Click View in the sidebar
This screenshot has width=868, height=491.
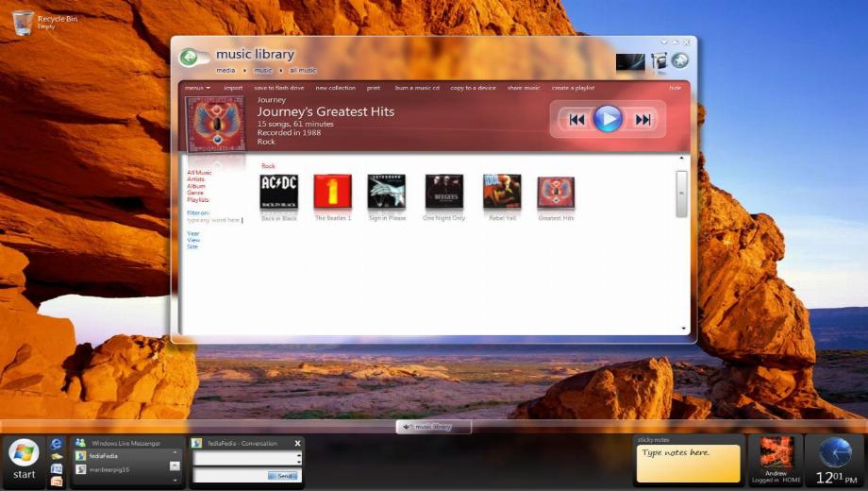pos(193,240)
